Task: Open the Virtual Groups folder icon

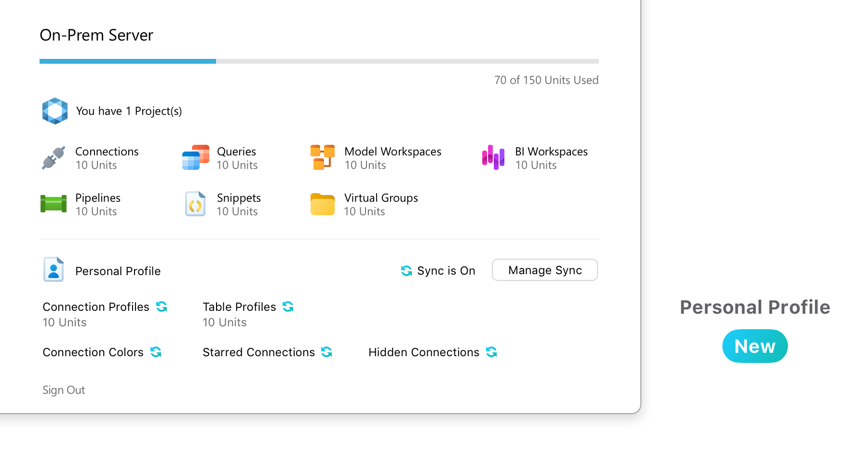Action: pyautogui.click(x=323, y=204)
